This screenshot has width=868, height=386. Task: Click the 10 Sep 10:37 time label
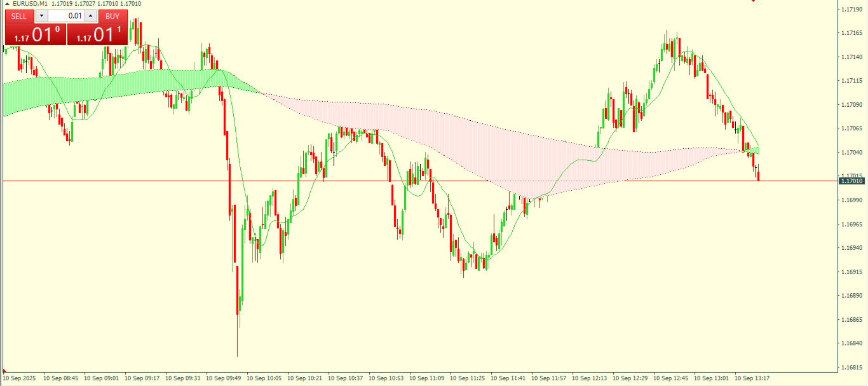click(346, 378)
